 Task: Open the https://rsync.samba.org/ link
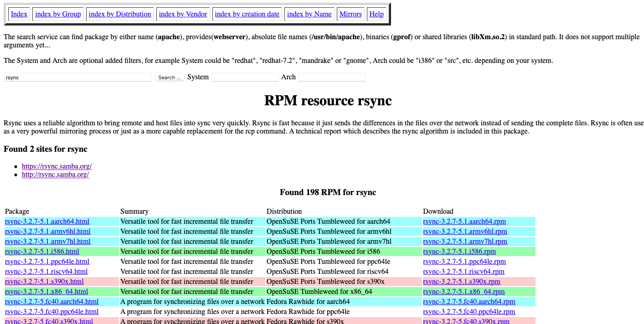pos(57,166)
